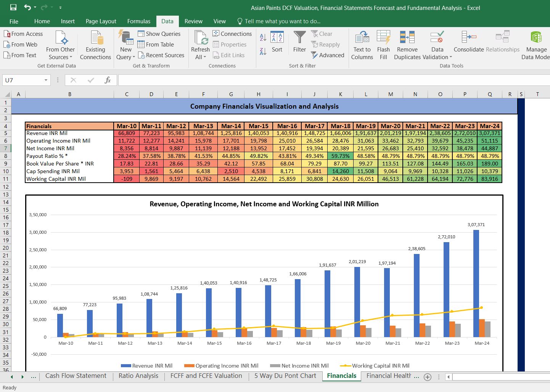Image resolution: width=550 pixels, height=392 pixels.
Task: Select Mar-24 Revenue cell 3,07,371
Action: pyautogui.click(x=490, y=133)
